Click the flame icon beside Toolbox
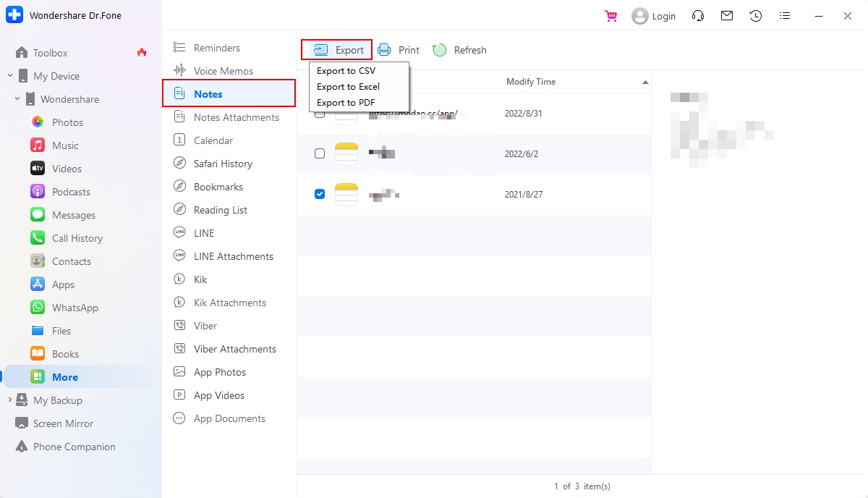 coord(142,52)
